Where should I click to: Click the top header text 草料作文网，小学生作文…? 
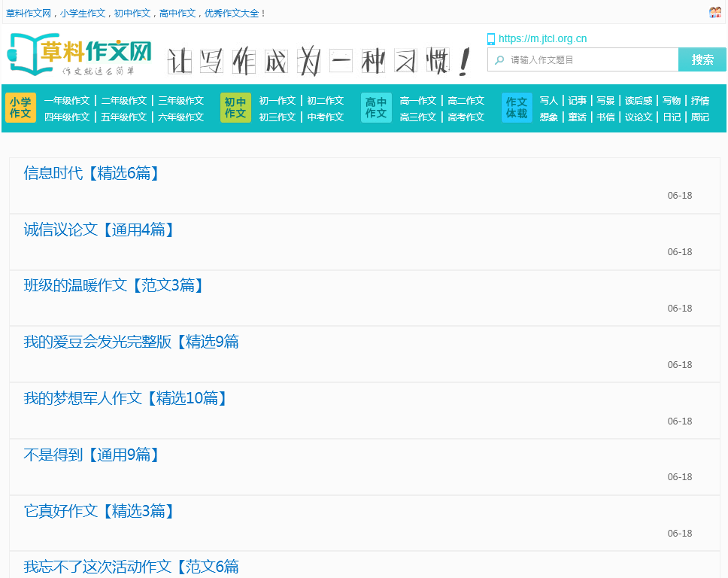click(135, 14)
